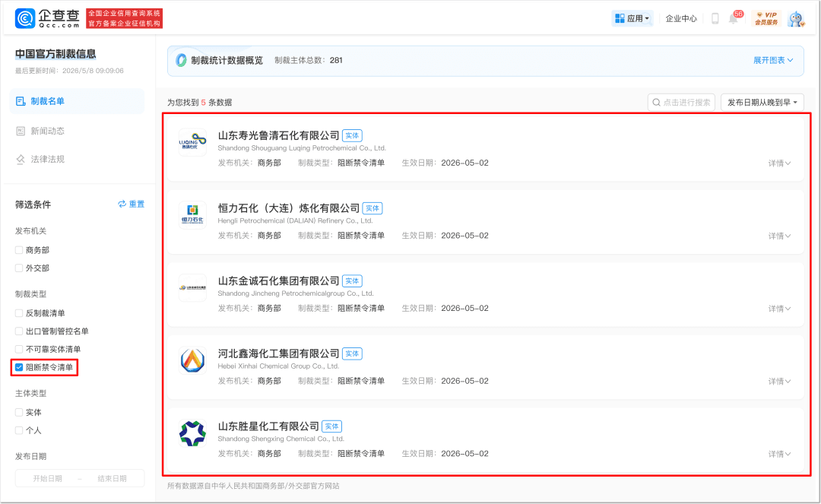Open the 发布日期从晚到早 sort dropdown
The image size is (821, 504).
point(762,102)
